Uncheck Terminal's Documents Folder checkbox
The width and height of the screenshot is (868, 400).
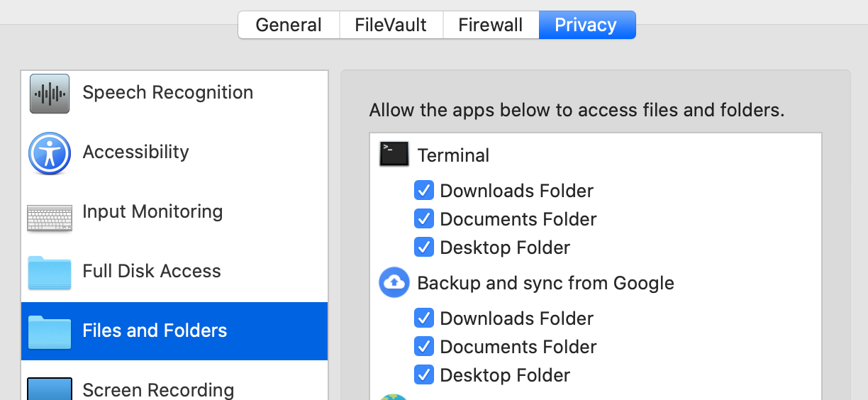click(x=424, y=218)
